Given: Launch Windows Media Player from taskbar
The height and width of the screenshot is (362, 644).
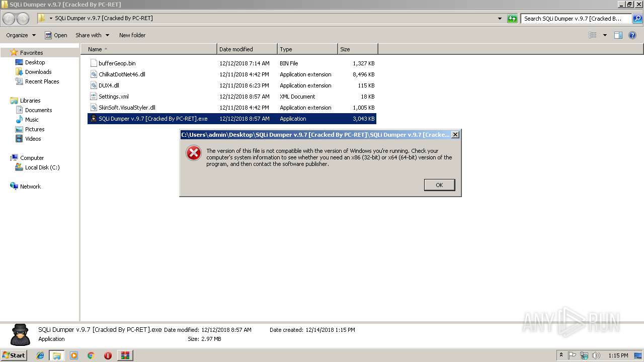Looking at the screenshot, I should 74,355.
